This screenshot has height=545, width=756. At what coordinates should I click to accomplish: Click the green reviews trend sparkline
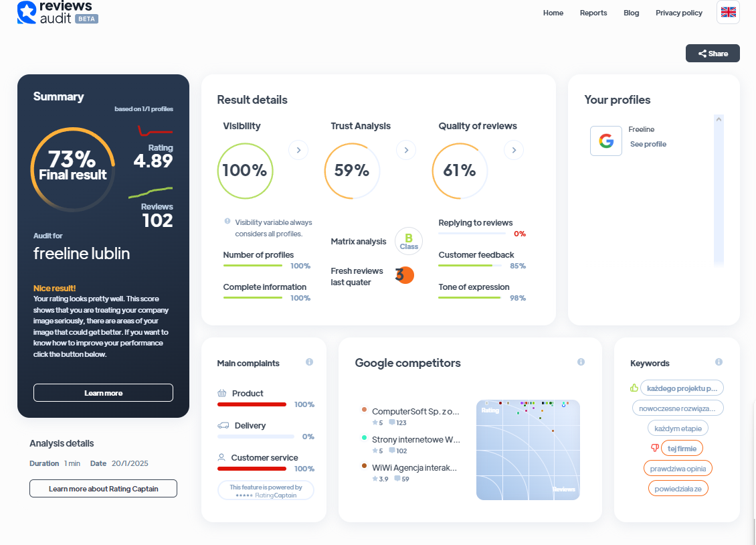click(151, 192)
